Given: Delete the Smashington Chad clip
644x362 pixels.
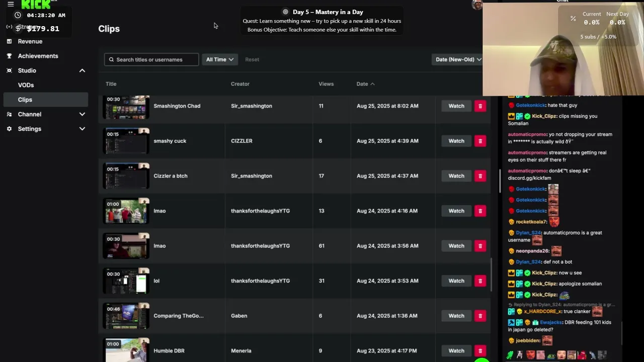Looking at the screenshot, I should (x=480, y=106).
